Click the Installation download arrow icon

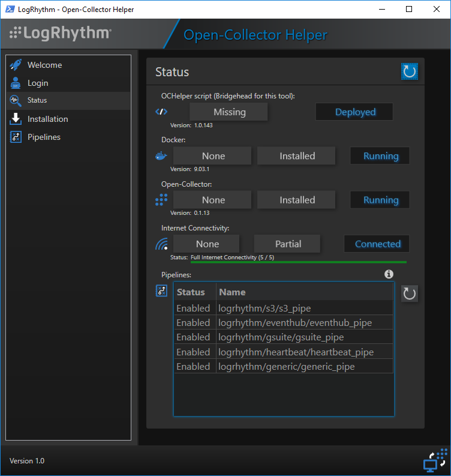pyautogui.click(x=16, y=119)
